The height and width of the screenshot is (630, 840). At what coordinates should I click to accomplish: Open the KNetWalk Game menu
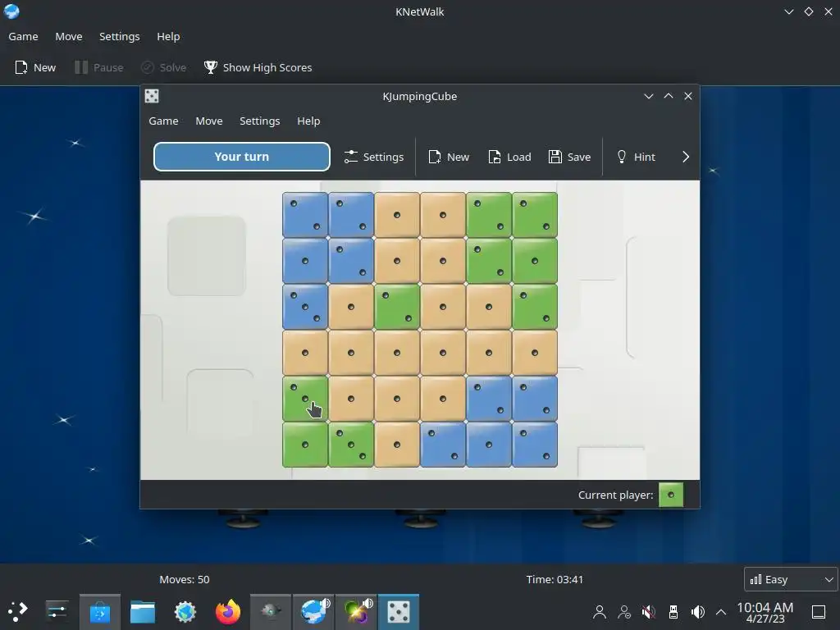[x=23, y=36]
